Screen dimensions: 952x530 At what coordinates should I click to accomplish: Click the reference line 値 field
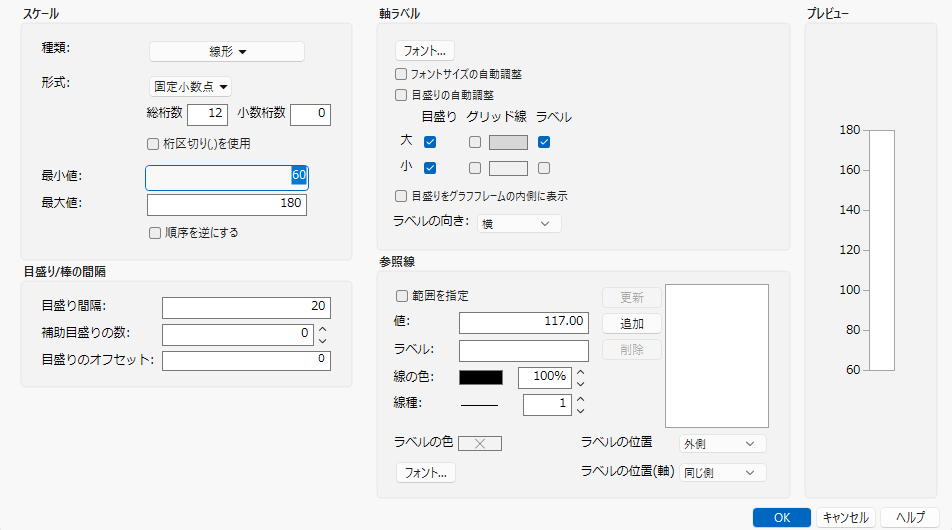pos(523,322)
